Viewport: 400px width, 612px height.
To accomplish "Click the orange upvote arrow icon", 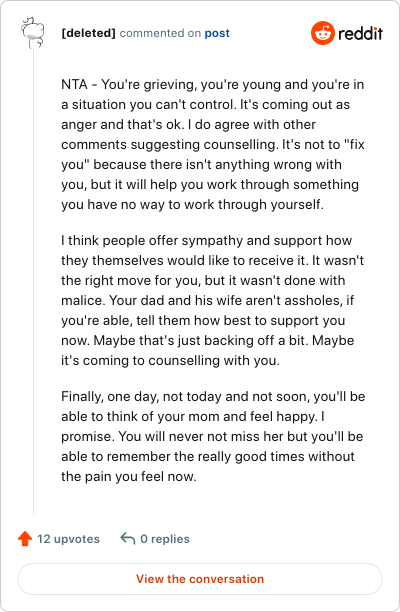I will pos(25,539).
